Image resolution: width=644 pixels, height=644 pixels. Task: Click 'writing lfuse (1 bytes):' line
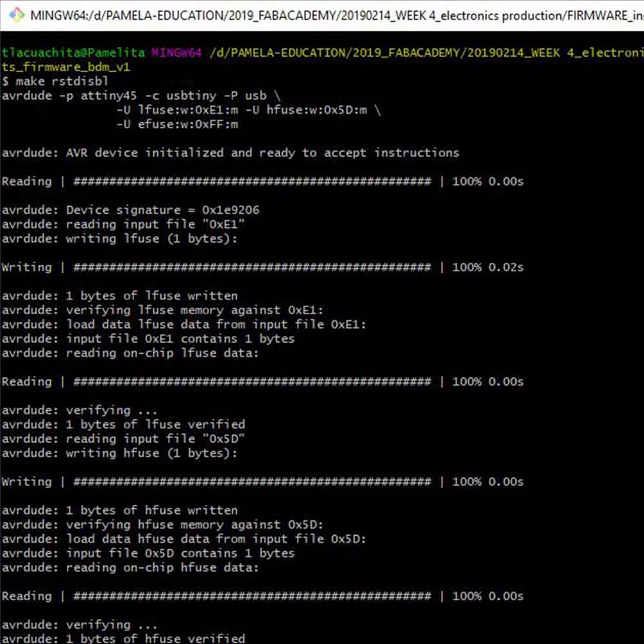pos(120,239)
